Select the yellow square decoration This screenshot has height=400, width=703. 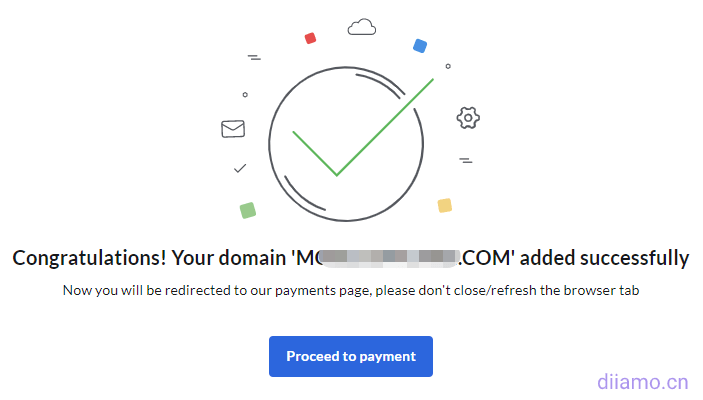coord(445,205)
